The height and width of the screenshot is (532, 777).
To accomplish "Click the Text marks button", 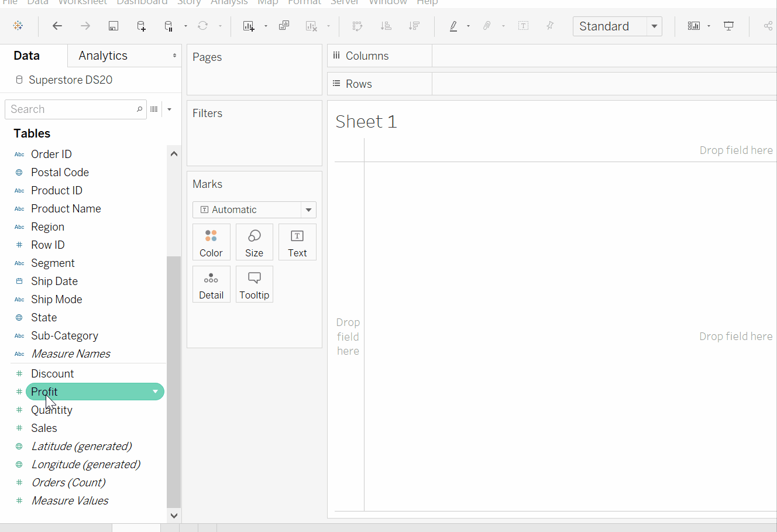I will pos(297,242).
